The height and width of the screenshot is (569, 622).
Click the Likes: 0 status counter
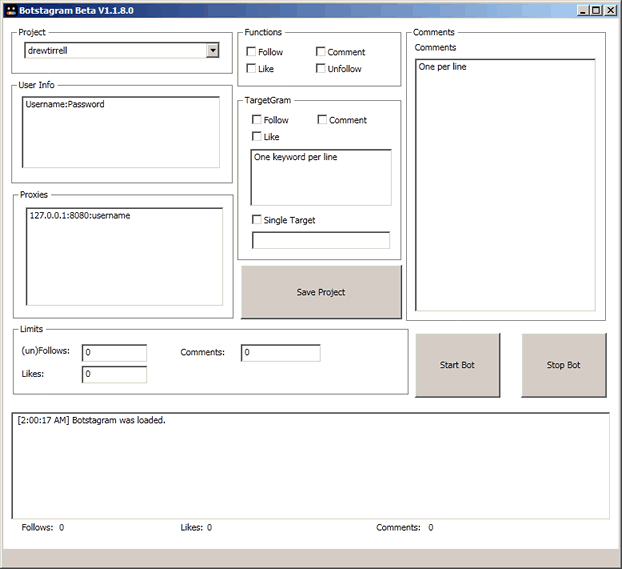(x=196, y=527)
